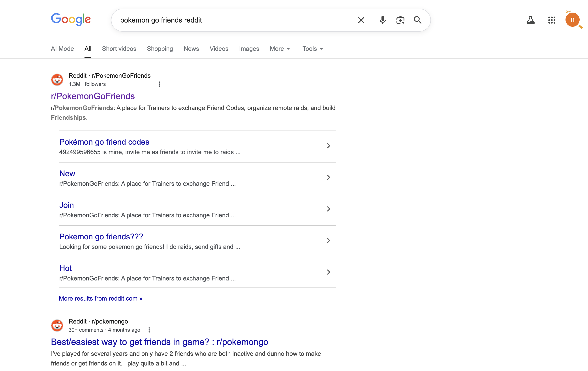The width and height of the screenshot is (588, 371).
Task: Click the 1.3M+ followers text
Action: (x=87, y=84)
